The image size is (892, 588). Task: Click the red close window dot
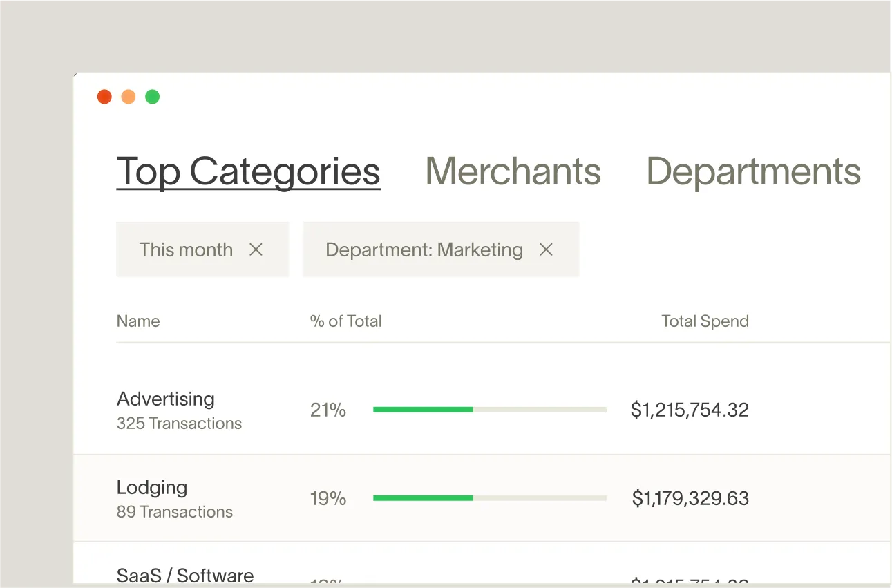point(104,97)
